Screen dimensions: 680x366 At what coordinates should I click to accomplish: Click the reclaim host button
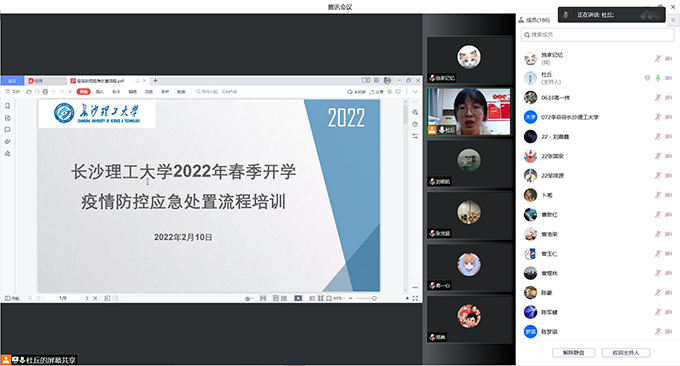(x=626, y=353)
